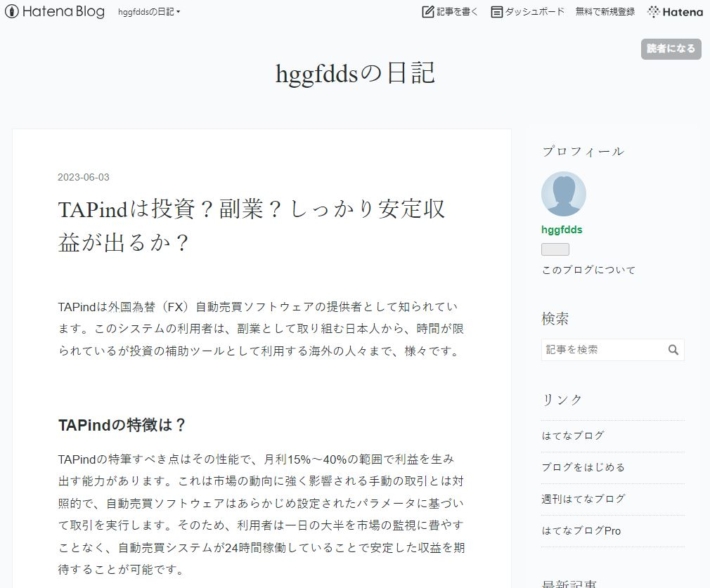Image resolution: width=710 pixels, height=588 pixels.
Task: Click the 記事を書く pencil icon
Action: click(x=427, y=12)
